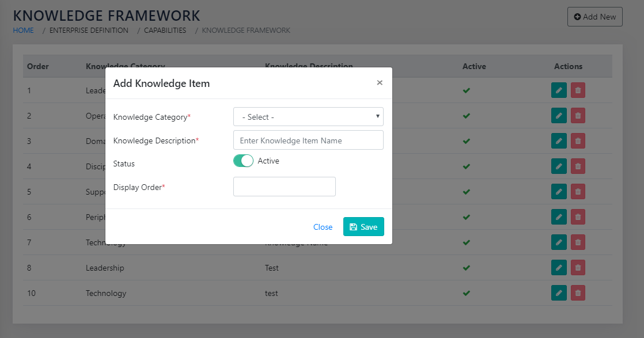Screen dimensions: 644x338
Task: Click the edit pencil icon for order 1
Action: click(x=558, y=90)
